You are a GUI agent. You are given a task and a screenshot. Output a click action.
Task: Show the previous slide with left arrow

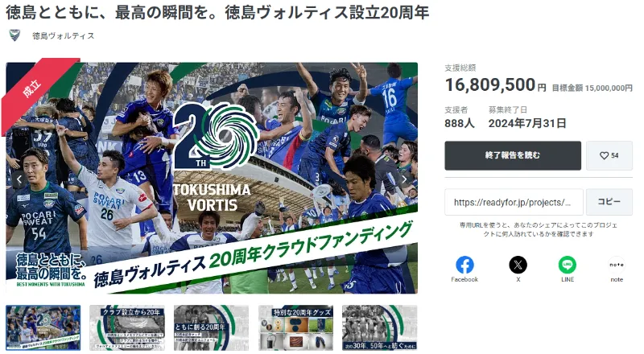[19, 179]
